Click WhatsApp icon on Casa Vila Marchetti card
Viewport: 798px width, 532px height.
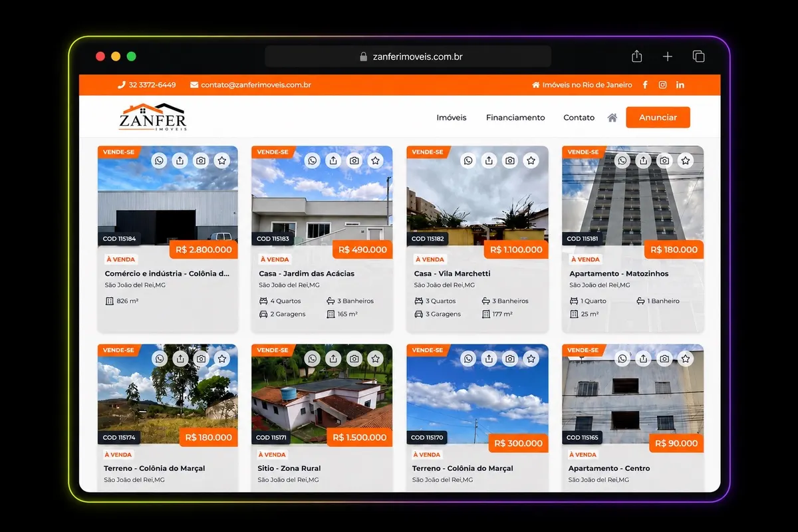468,160
